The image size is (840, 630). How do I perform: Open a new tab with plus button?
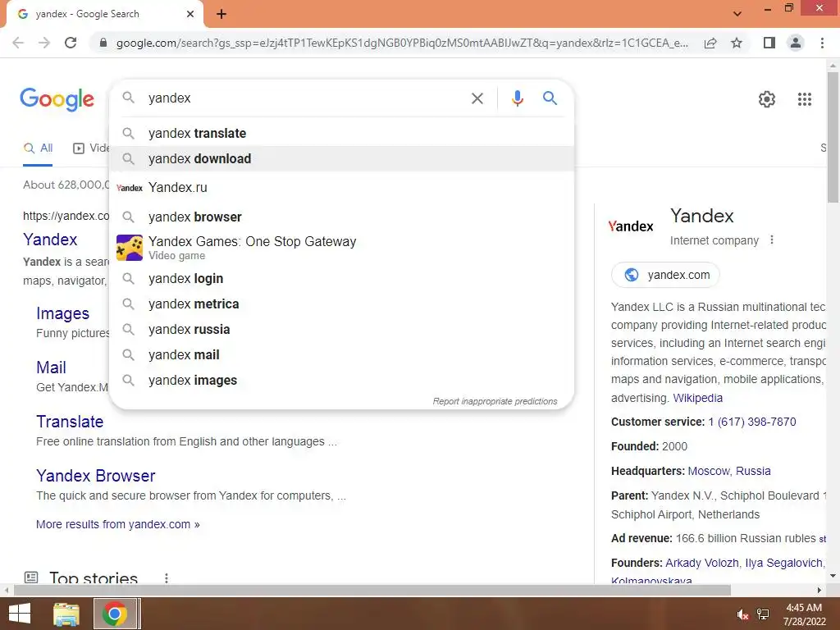click(x=221, y=14)
